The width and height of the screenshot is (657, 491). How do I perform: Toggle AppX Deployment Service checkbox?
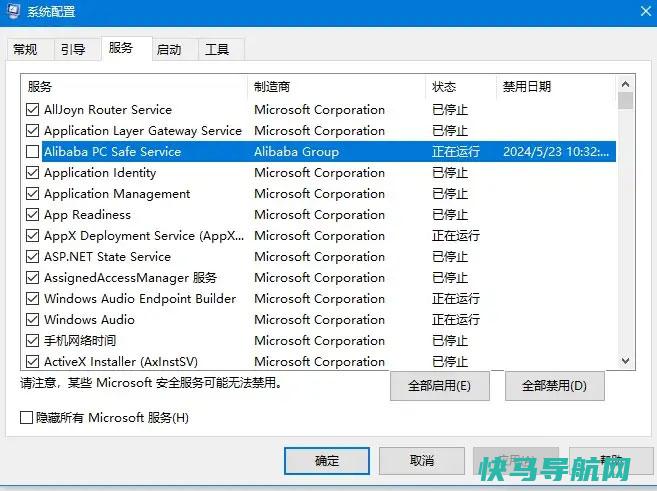[32, 235]
